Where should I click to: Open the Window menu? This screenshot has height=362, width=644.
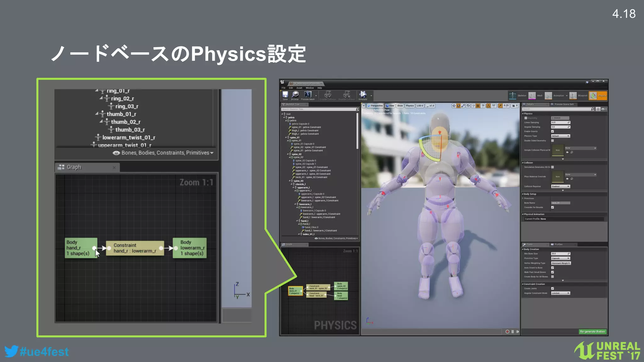click(x=310, y=88)
